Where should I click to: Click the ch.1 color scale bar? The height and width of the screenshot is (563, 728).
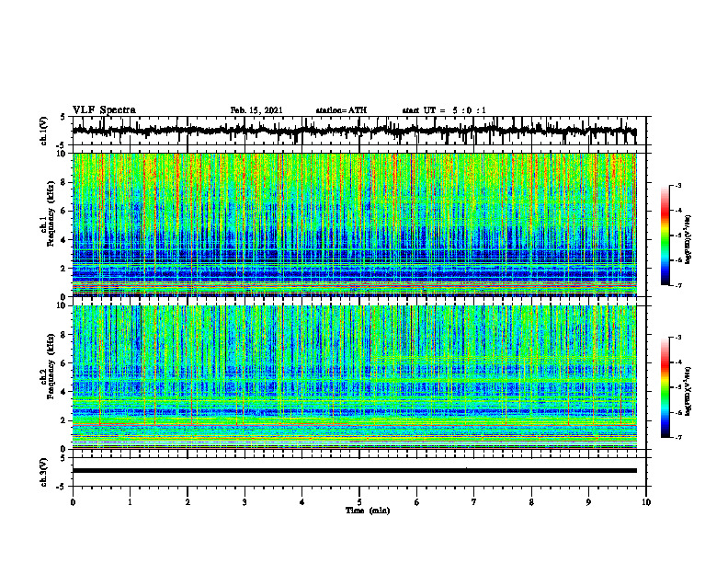665,236
